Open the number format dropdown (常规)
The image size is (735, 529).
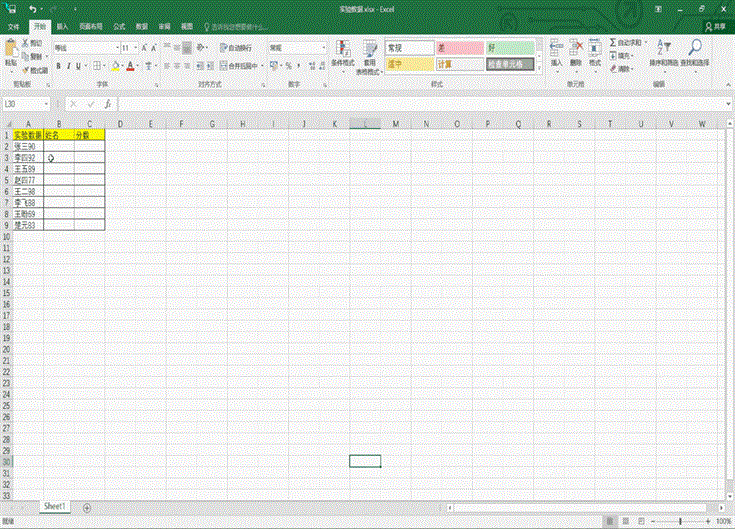323,47
